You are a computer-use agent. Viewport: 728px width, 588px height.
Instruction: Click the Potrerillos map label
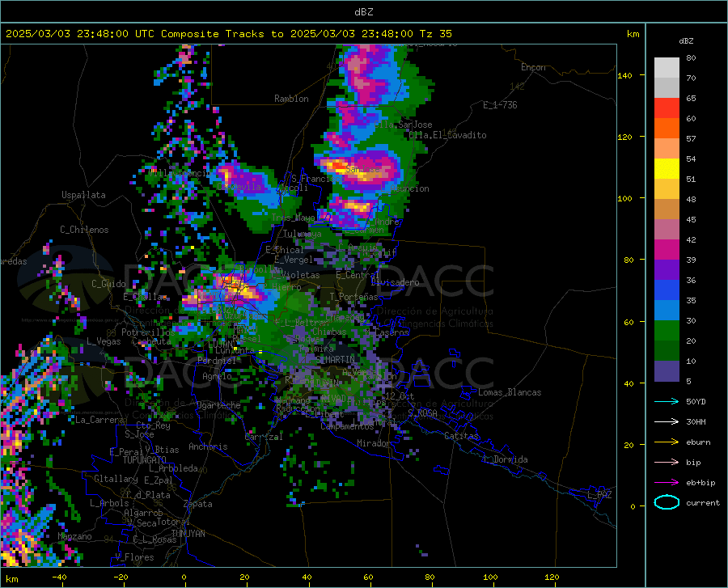click(148, 332)
